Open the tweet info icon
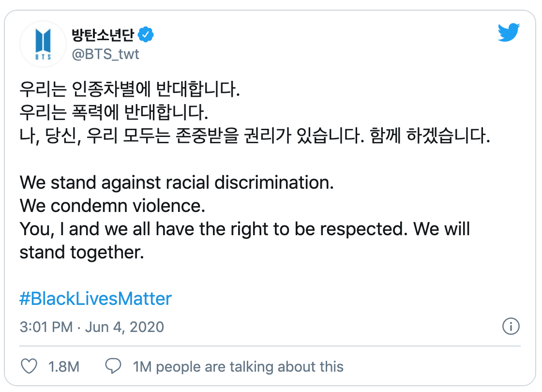542x392 pixels. [511, 326]
